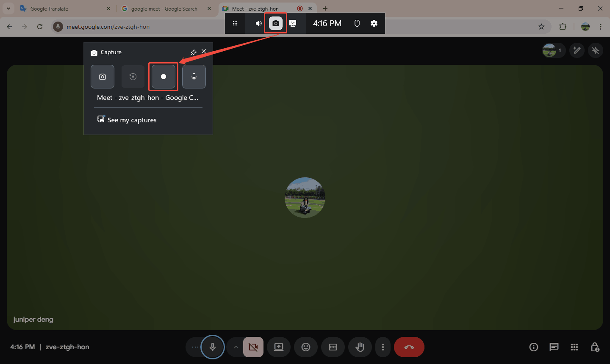Screen dimensions: 610x364
Task: Open the Game Bar widget menu grid
Action: point(235,23)
